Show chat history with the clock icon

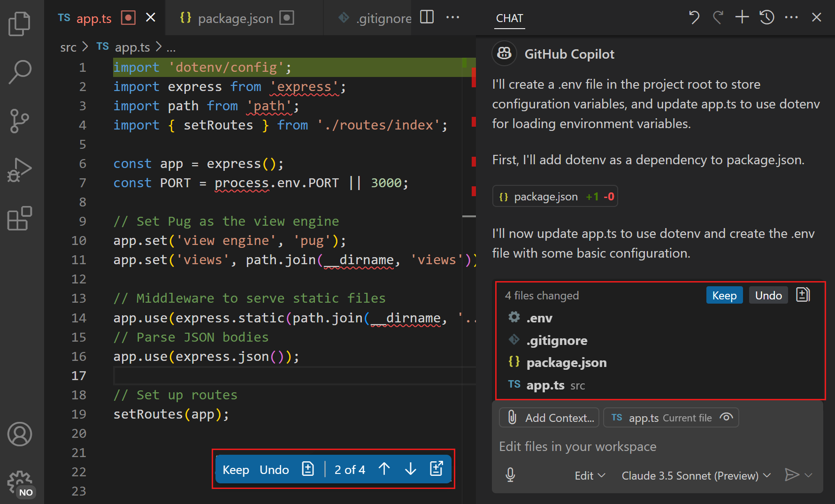pyautogui.click(x=766, y=17)
